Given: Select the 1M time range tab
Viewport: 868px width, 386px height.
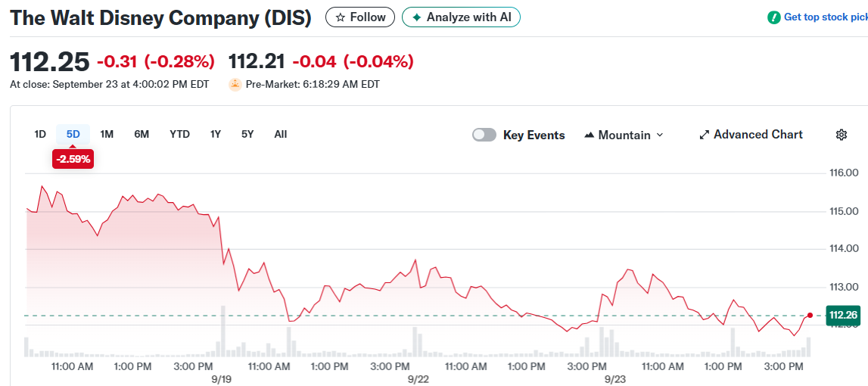Looking at the screenshot, I should pos(107,134).
